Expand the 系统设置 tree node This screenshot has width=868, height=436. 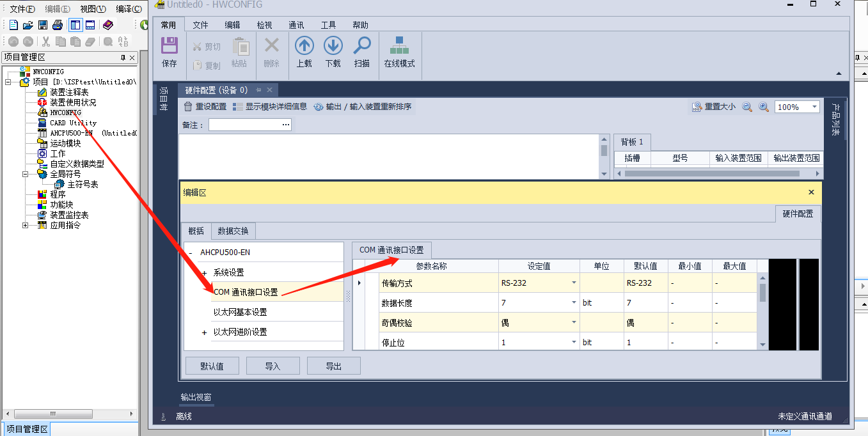pos(204,273)
